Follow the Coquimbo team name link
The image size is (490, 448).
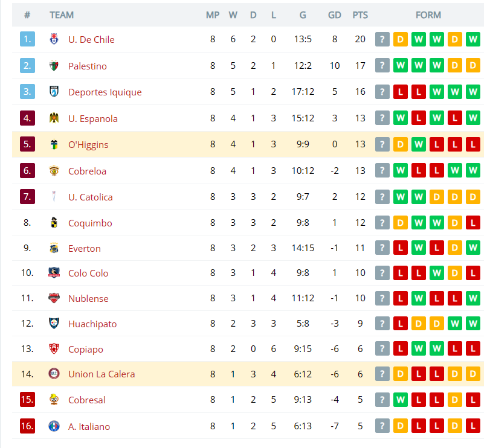[x=90, y=223]
